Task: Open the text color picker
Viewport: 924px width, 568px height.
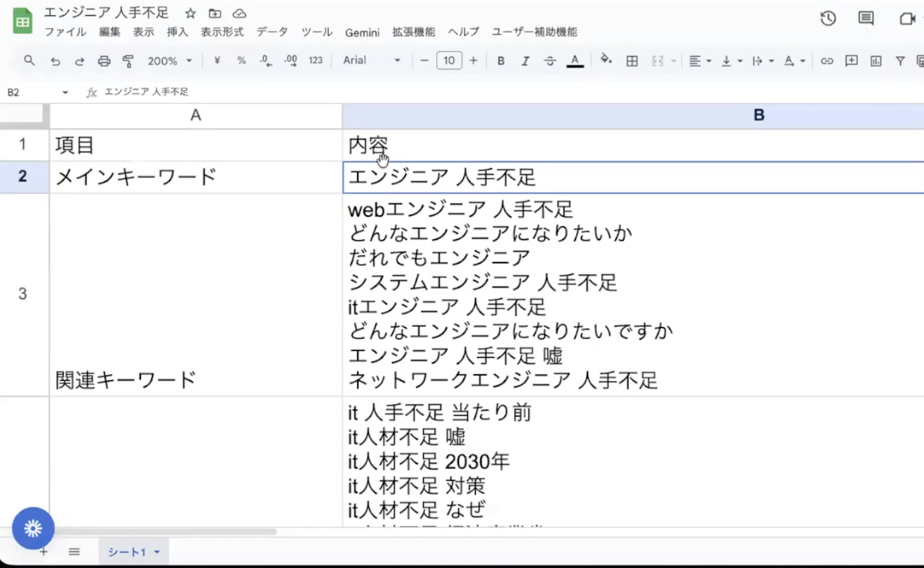Action: (x=575, y=61)
